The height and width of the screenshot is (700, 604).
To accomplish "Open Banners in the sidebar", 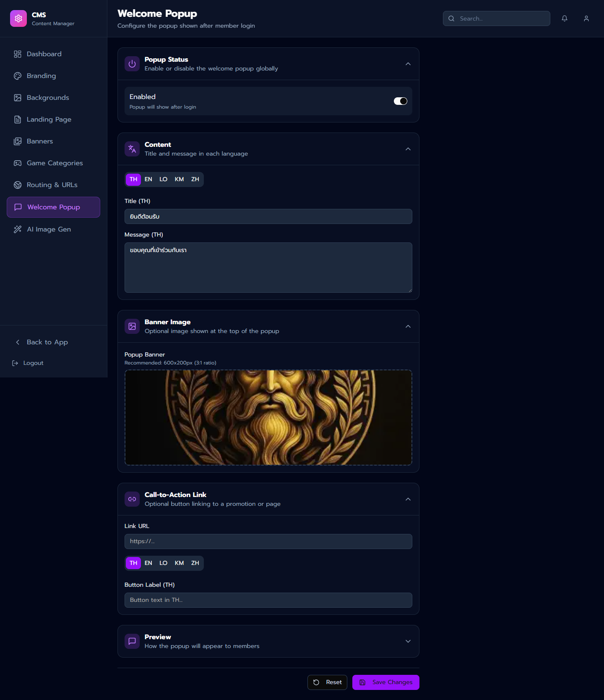I will click(x=54, y=141).
